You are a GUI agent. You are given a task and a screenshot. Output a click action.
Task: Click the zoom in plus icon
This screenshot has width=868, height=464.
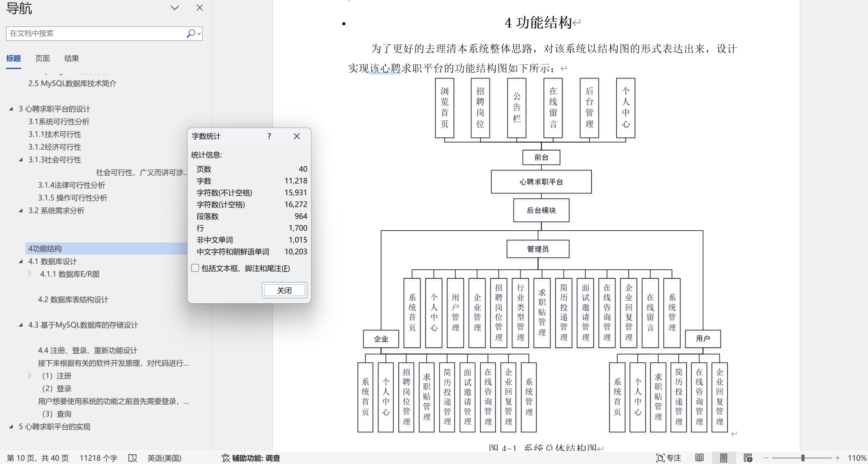tap(837, 458)
